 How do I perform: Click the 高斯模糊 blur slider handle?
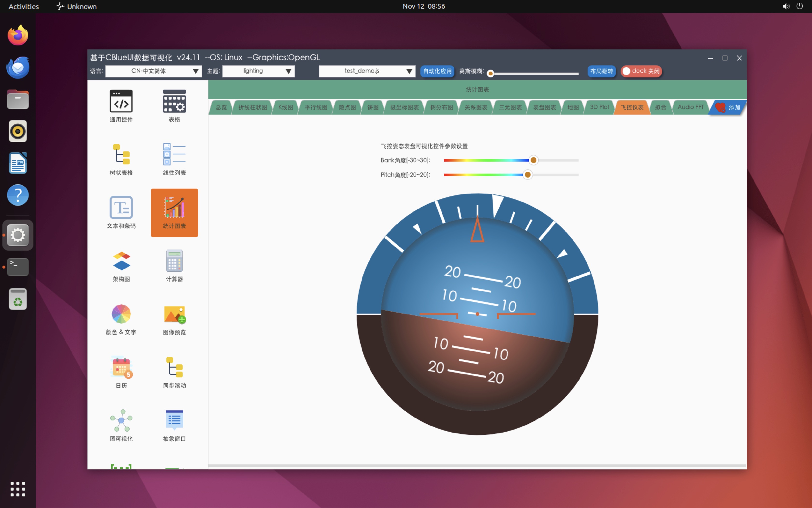(x=490, y=74)
